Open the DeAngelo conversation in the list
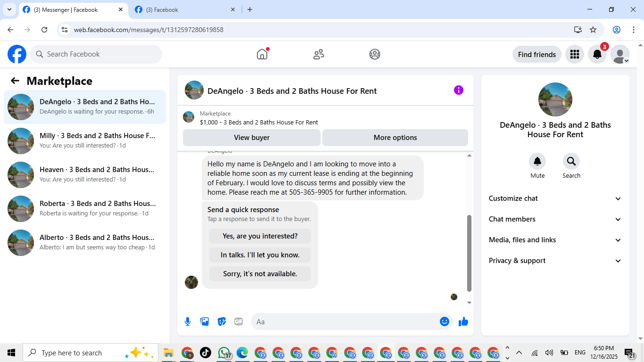This screenshot has width=644, height=362. pyautogui.click(x=85, y=107)
